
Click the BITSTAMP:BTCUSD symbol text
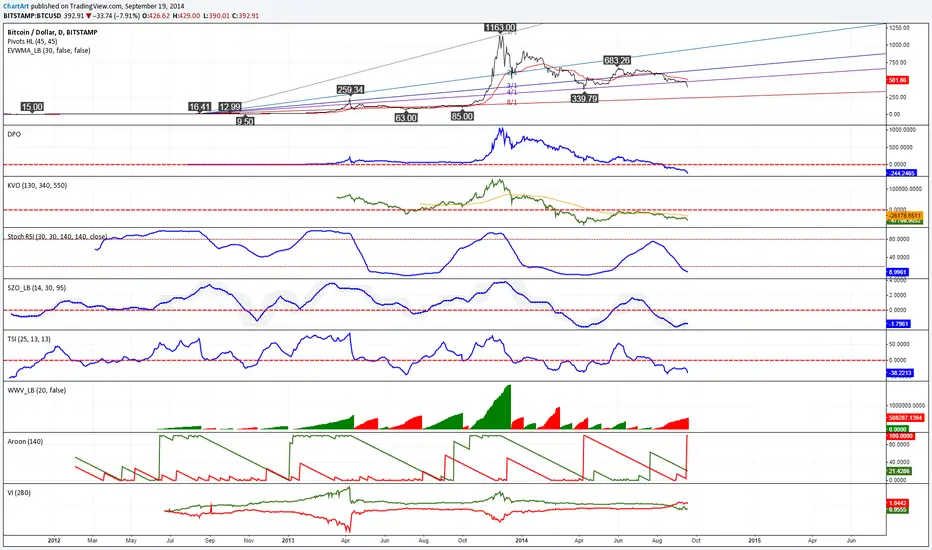click(32, 15)
